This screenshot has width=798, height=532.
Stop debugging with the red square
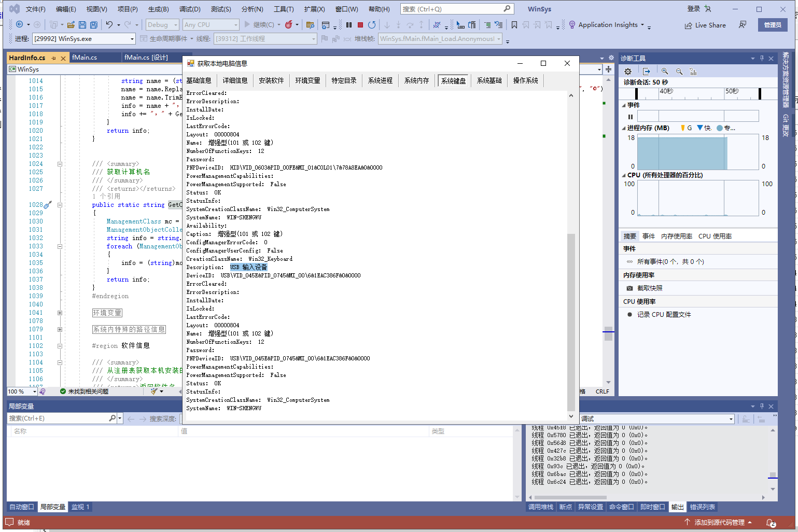pos(360,24)
